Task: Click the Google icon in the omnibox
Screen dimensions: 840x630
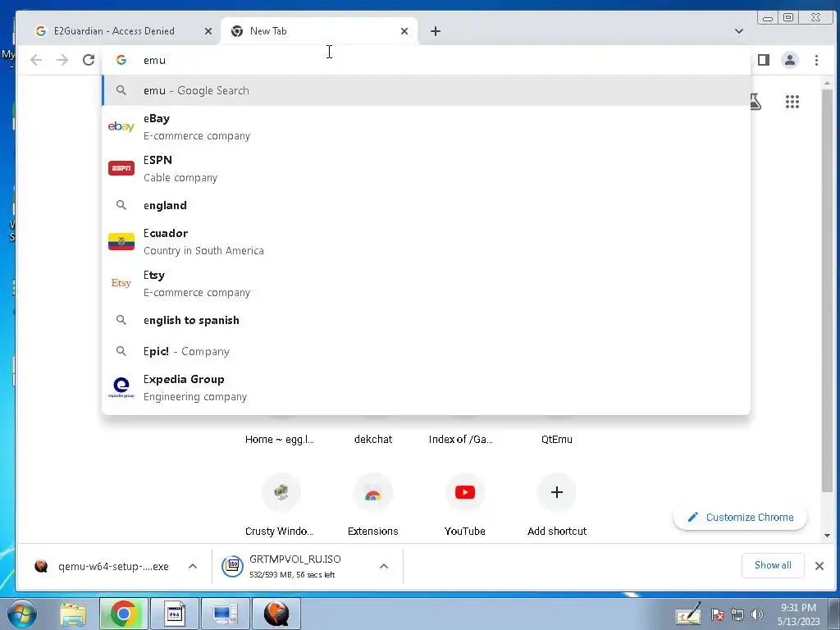Action: coord(121,60)
